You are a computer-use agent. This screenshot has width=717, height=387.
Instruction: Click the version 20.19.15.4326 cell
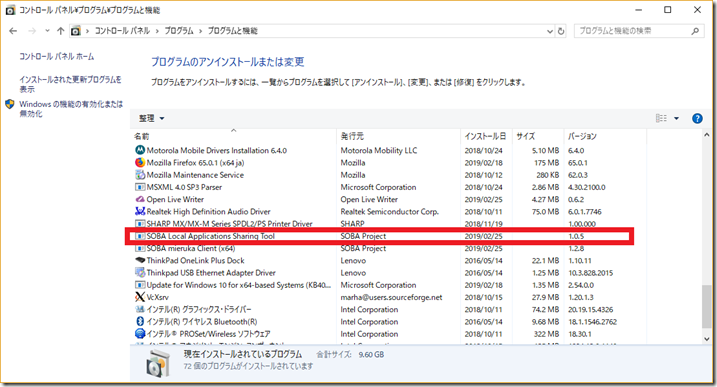[x=590, y=309]
